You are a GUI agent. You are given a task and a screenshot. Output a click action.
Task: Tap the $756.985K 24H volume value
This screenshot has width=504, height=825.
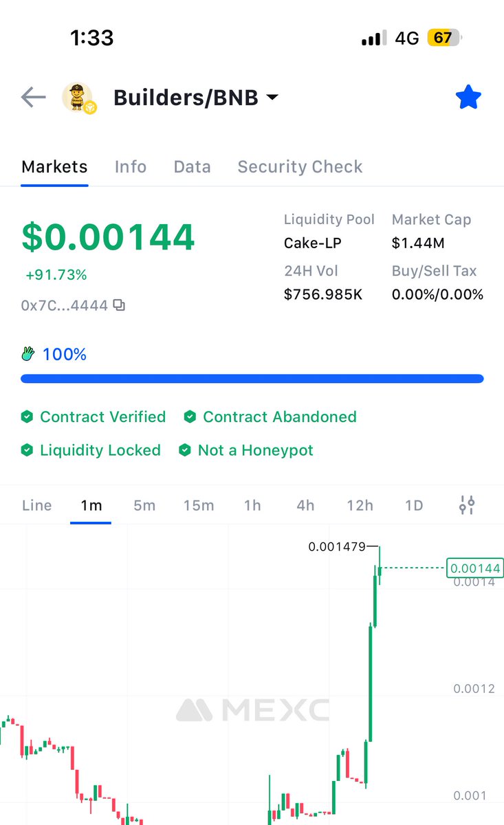324,294
